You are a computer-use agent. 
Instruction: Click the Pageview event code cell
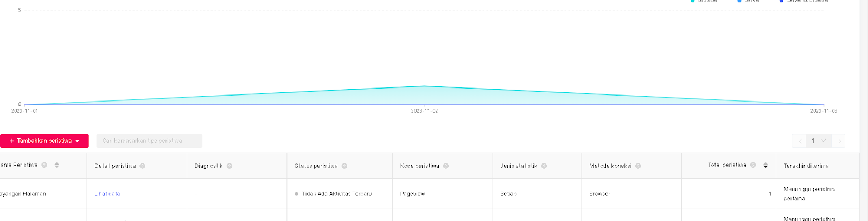coord(413,194)
